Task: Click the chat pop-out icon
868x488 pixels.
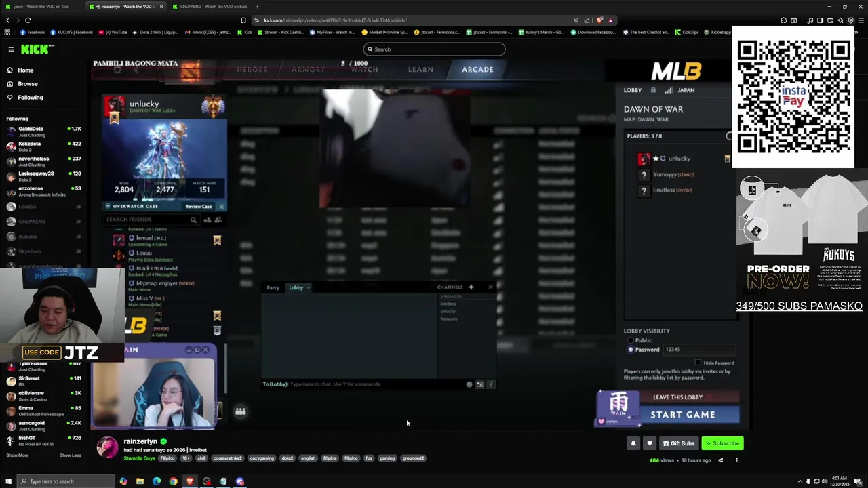Action: point(479,384)
